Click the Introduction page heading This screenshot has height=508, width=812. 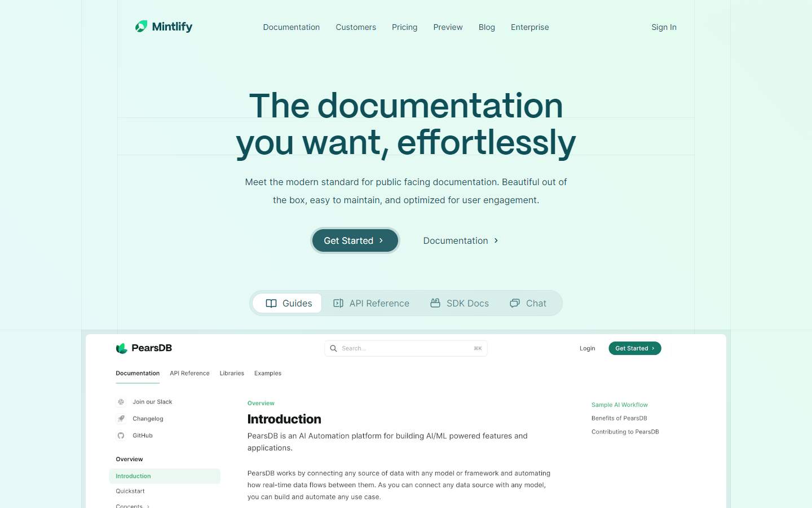click(284, 419)
